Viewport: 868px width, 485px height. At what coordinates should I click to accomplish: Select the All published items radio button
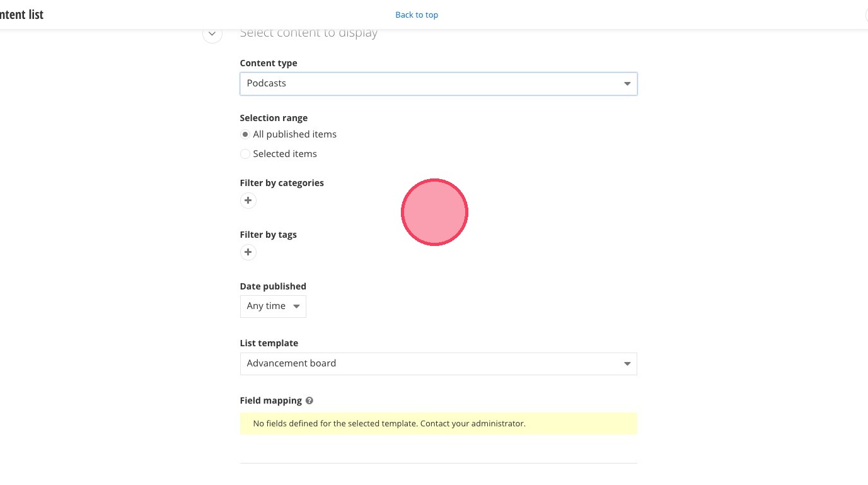245,134
